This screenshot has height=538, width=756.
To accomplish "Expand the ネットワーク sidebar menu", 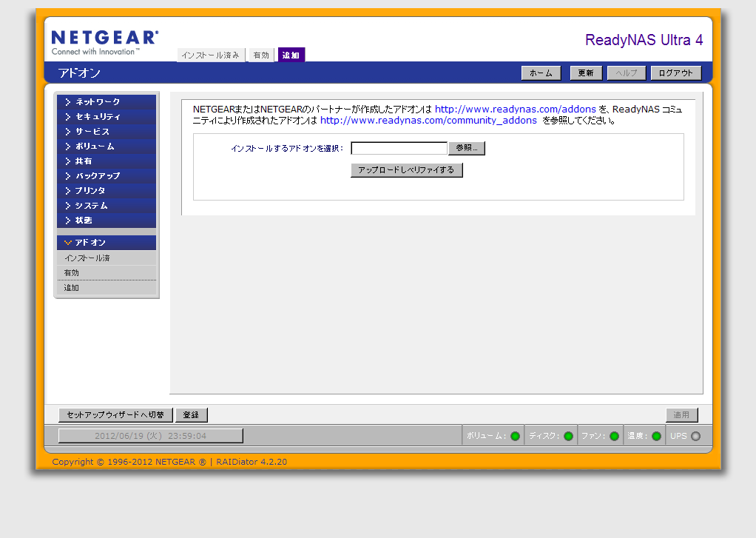I will coord(106,102).
